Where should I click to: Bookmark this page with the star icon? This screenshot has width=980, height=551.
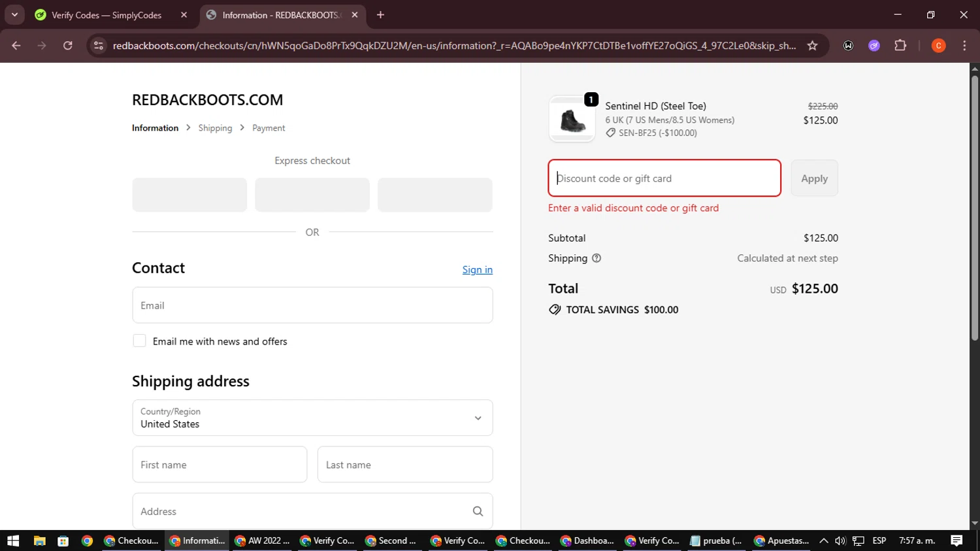pyautogui.click(x=812, y=46)
